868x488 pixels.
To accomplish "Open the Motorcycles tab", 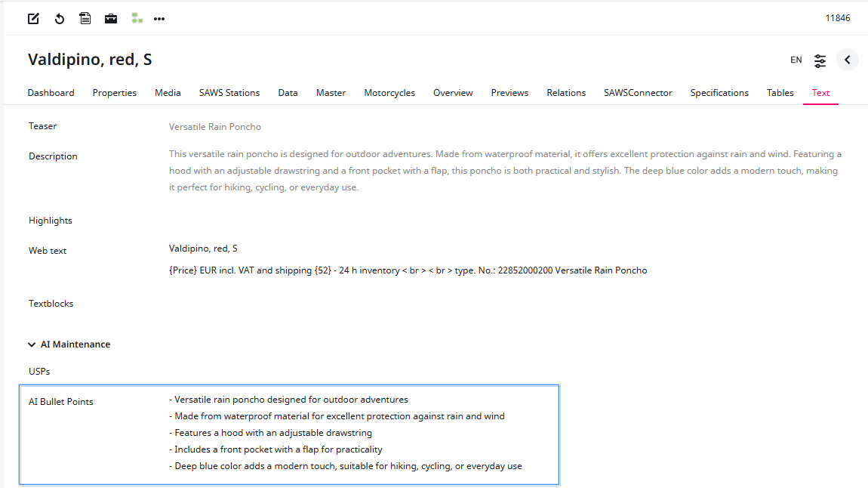I will coord(389,93).
